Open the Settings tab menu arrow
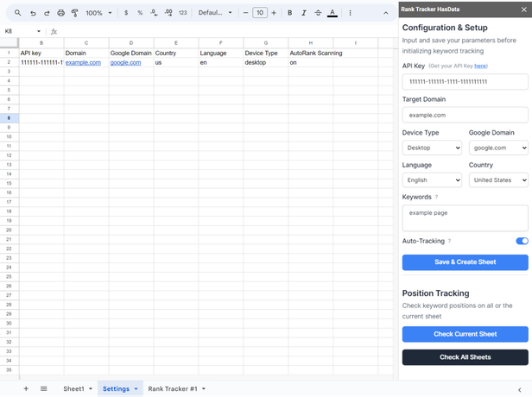 (x=136, y=389)
